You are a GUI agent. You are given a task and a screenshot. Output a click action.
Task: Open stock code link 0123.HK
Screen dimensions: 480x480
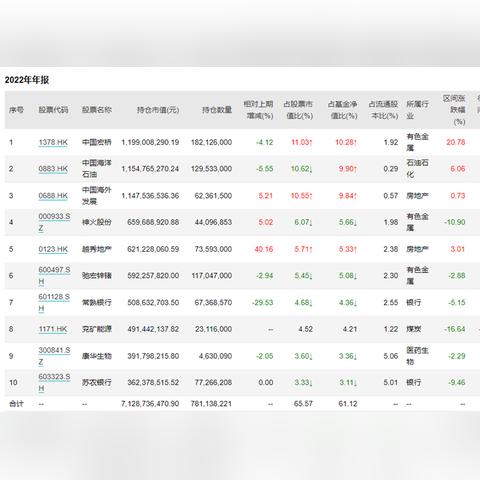(53, 249)
